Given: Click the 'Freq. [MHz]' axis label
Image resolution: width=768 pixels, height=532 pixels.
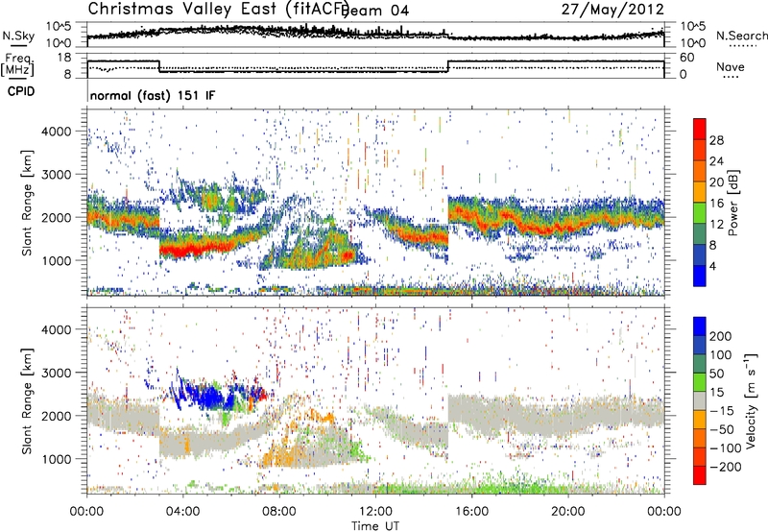Looking at the screenshot, I should coord(18,65).
